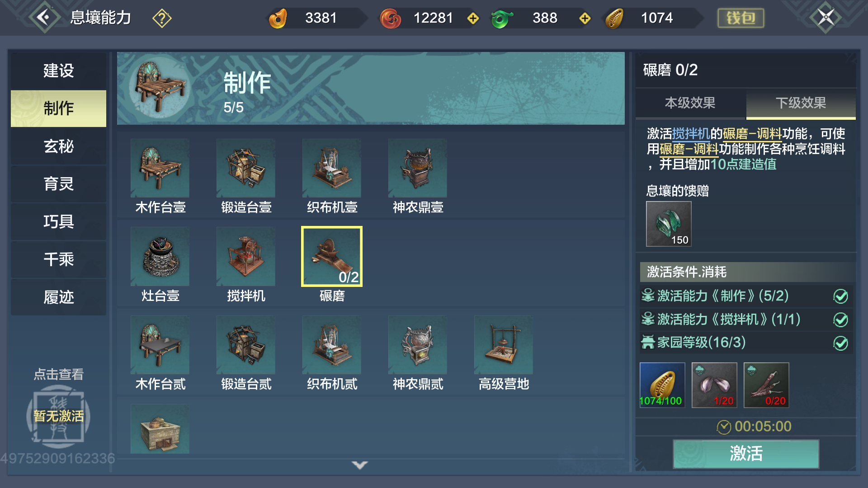
Task: Select the 织布机壹 loom icon
Action: pyautogui.click(x=332, y=168)
